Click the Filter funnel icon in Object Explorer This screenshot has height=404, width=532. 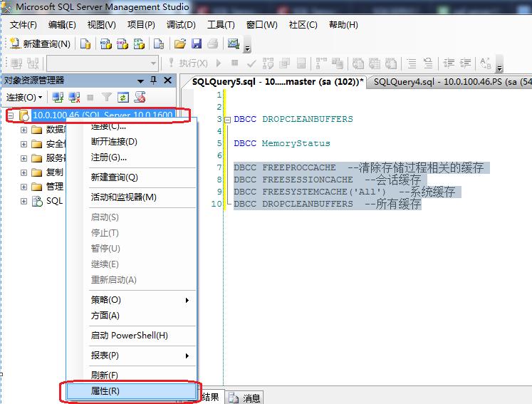[x=107, y=98]
